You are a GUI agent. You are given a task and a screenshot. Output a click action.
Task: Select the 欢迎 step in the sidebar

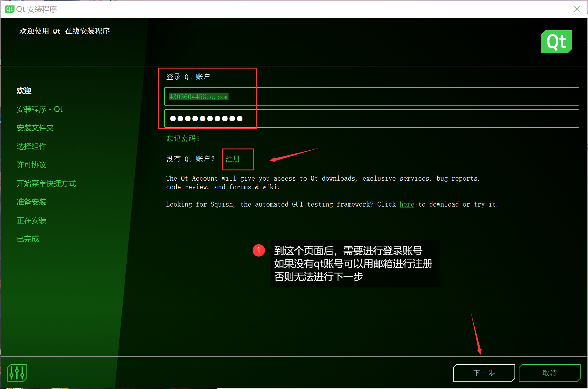(24, 91)
